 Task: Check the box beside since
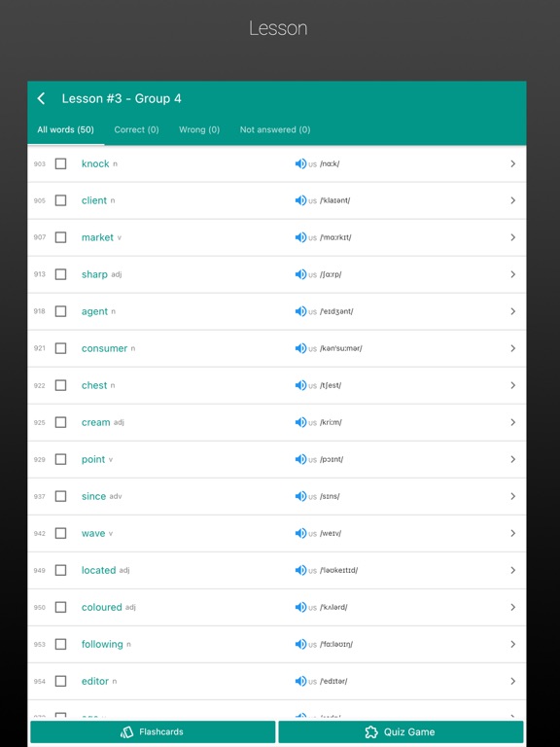pos(60,496)
